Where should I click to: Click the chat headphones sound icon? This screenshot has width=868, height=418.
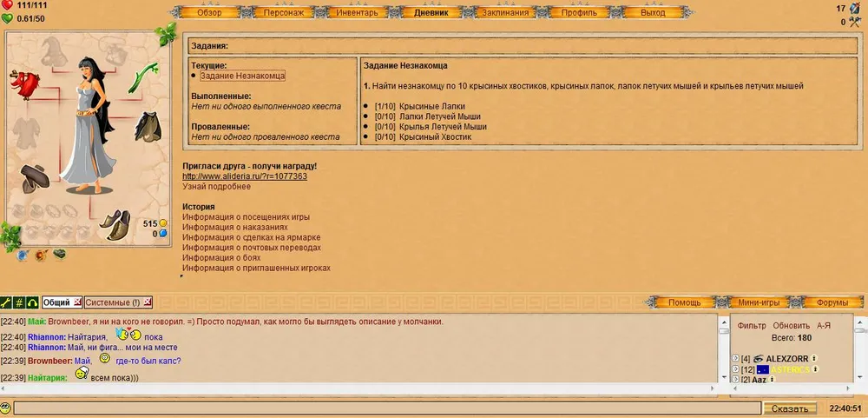coord(32,302)
